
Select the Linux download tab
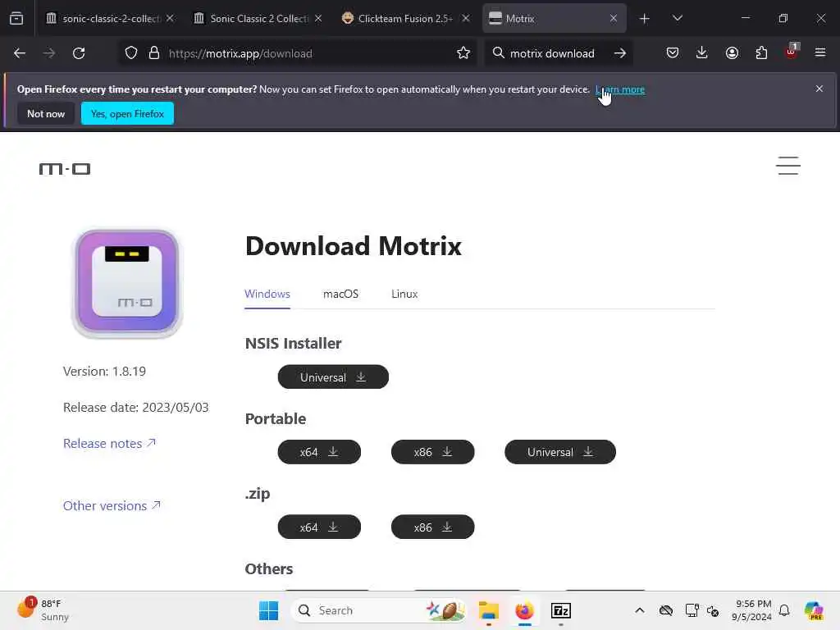tap(404, 294)
